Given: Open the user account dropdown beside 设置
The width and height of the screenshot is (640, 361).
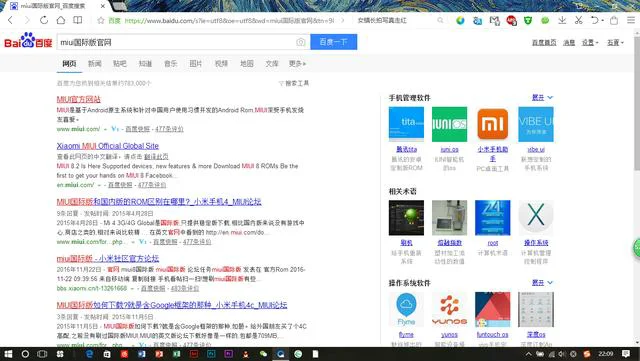Looking at the screenshot, I should (x=615, y=42).
